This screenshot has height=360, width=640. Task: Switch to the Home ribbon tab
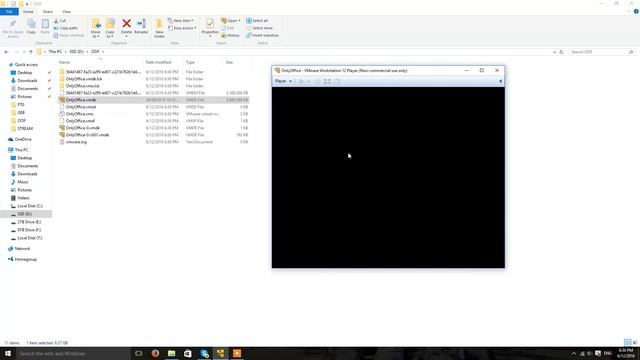pos(28,11)
